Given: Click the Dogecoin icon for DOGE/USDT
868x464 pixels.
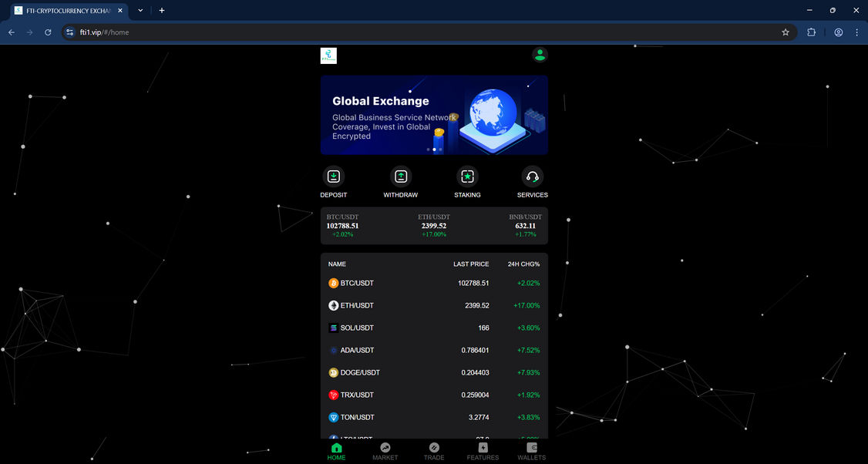Looking at the screenshot, I should coord(333,372).
